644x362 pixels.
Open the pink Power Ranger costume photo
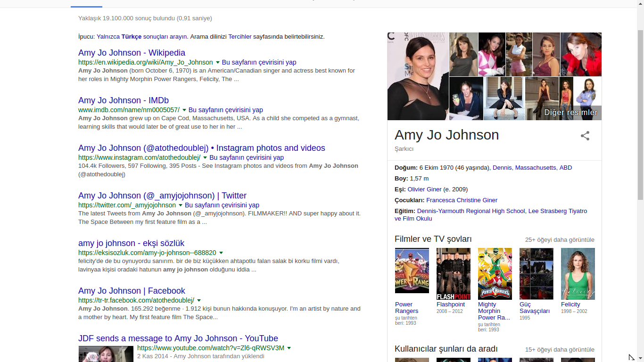pos(492,54)
